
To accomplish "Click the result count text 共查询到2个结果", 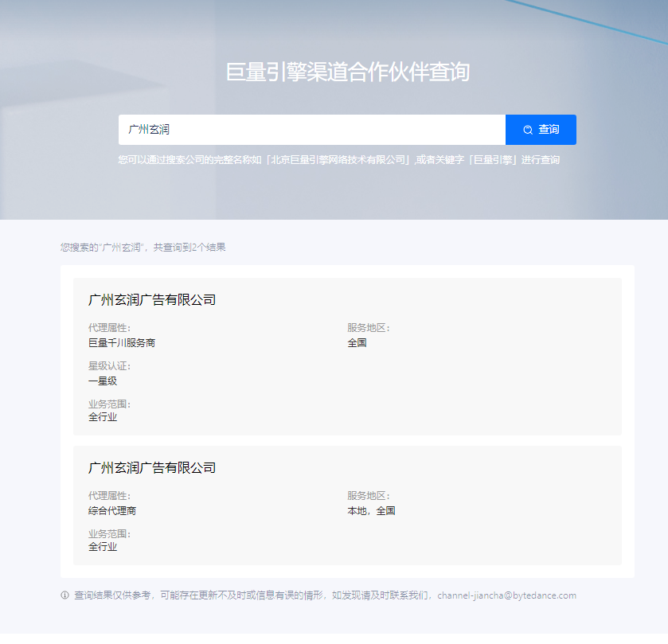I will (189, 247).
